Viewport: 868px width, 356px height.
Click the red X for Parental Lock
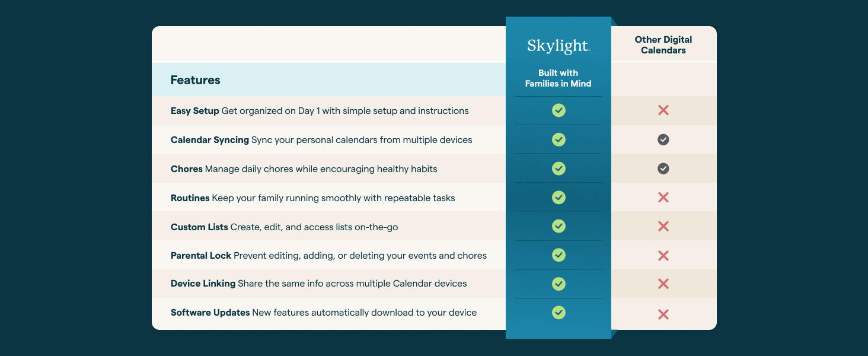click(663, 256)
